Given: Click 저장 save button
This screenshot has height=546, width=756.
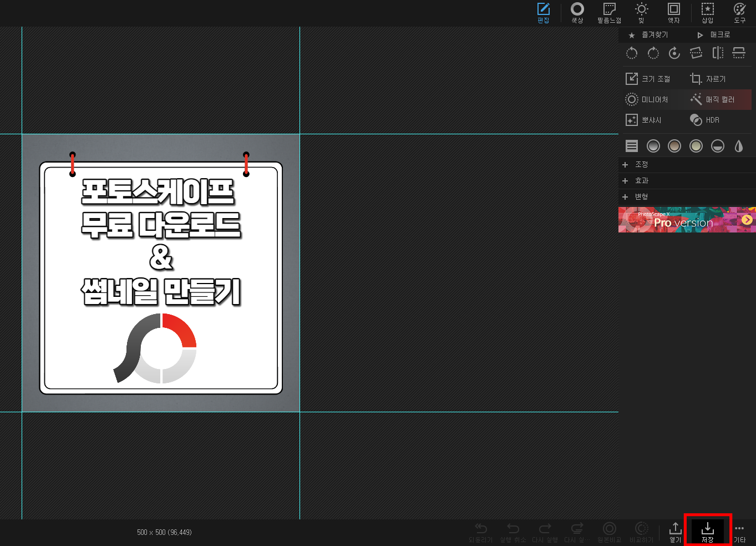Looking at the screenshot, I should [708, 533].
